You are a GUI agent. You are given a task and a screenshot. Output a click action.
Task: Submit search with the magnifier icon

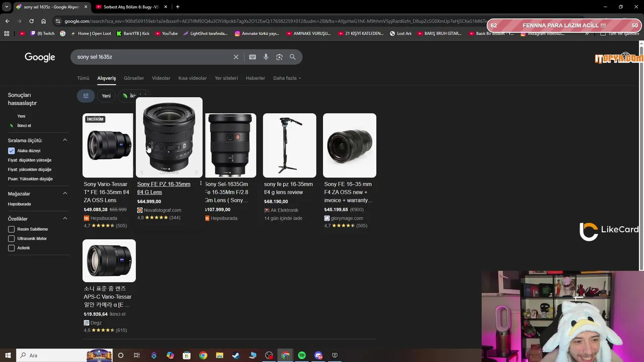pyautogui.click(x=292, y=57)
